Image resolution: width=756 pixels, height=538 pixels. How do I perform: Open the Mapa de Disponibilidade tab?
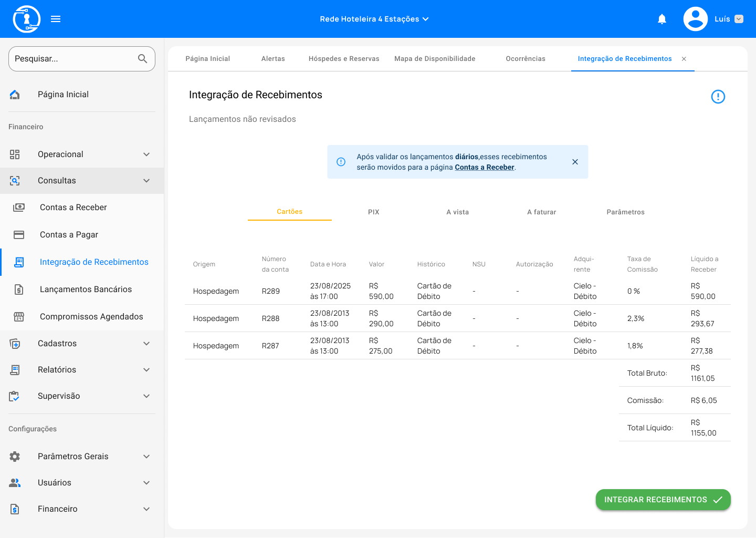point(435,59)
